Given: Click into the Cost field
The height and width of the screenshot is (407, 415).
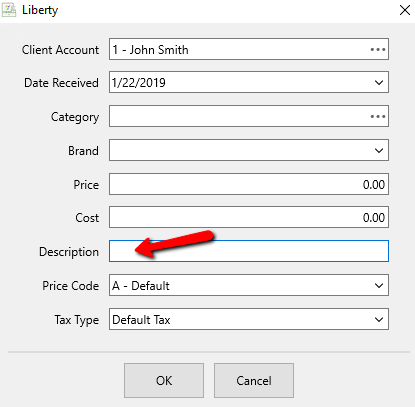Looking at the screenshot, I should click(249, 217).
